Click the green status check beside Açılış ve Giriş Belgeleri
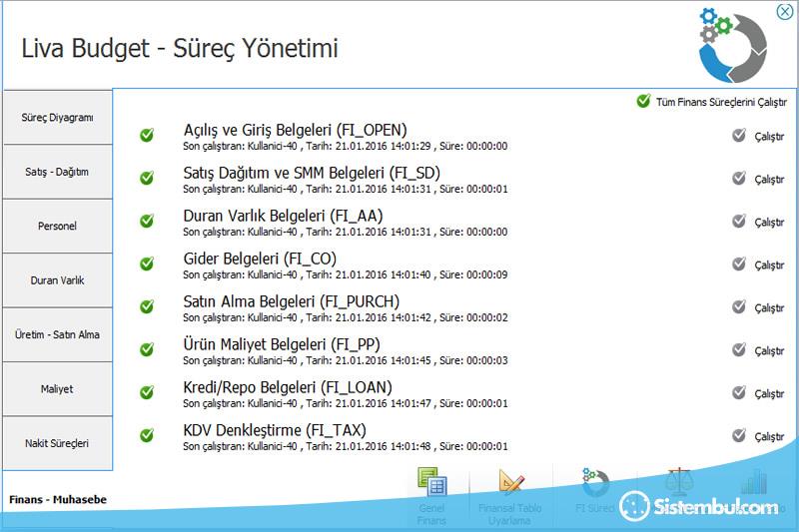Viewport: 799px width, 532px height. point(147,135)
